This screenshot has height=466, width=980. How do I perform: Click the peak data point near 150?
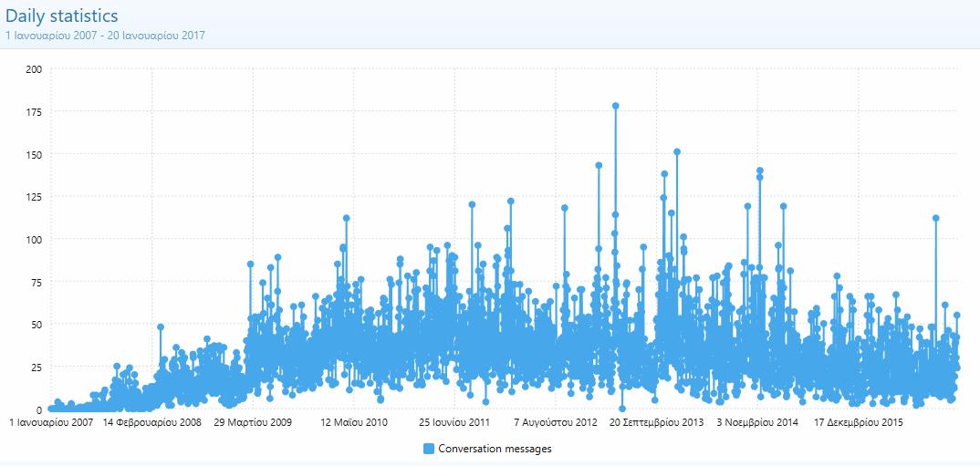click(x=677, y=152)
